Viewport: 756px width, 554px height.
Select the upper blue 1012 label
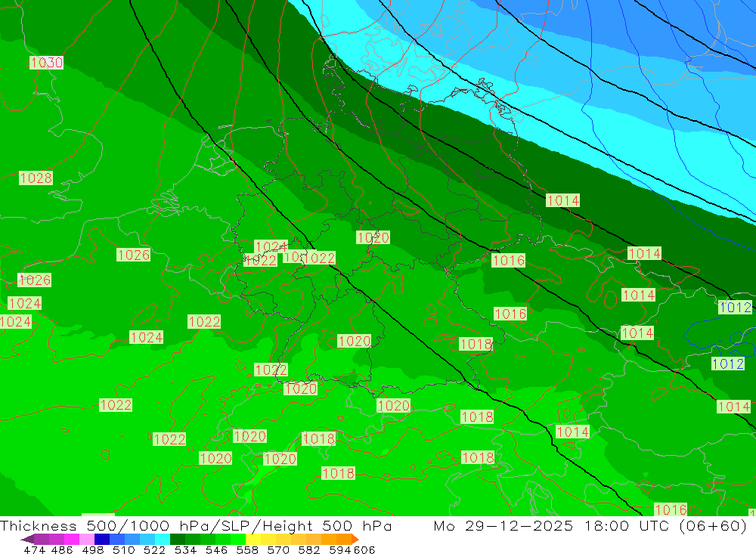pyautogui.click(x=736, y=307)
